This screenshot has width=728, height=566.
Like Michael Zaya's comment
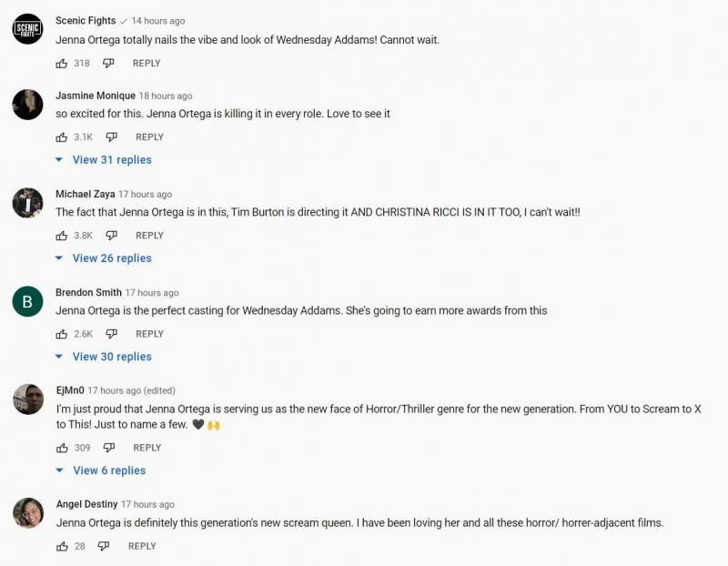point(62,236)
